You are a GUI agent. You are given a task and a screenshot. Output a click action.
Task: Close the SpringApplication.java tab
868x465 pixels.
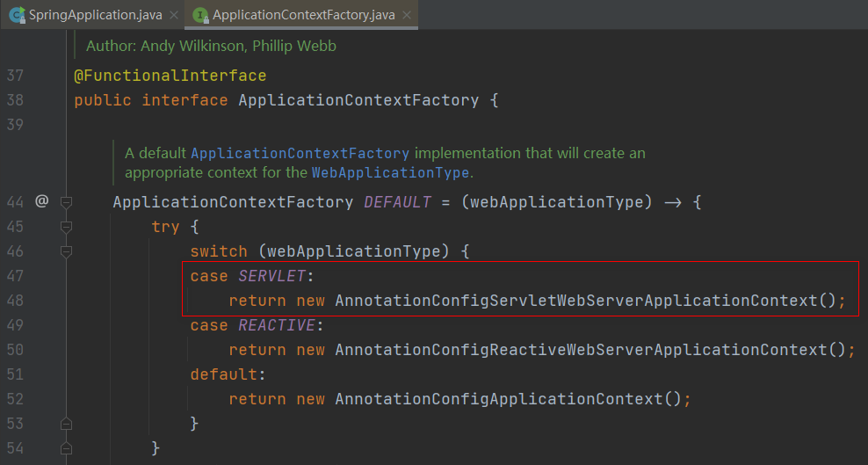click(174, 16)
